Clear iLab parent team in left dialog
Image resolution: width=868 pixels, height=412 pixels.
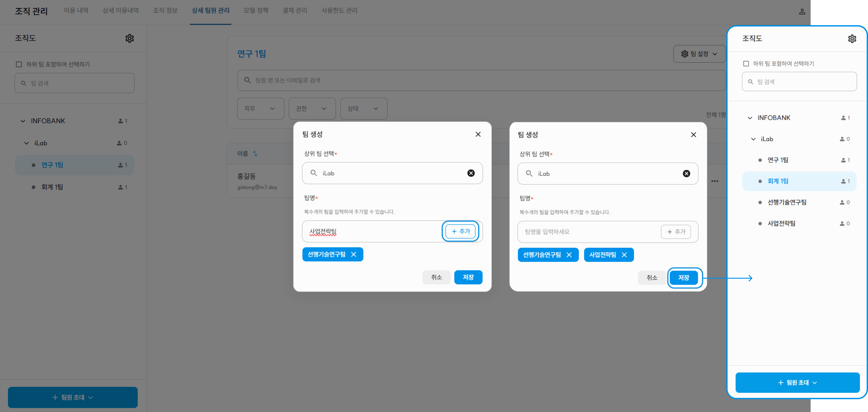pyautogui.click(x=471, y=173)
